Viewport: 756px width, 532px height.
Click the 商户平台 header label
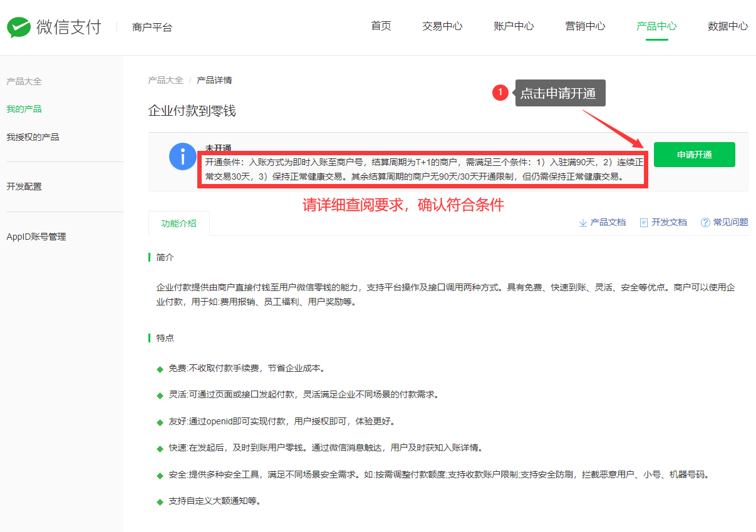pos(152,28)
